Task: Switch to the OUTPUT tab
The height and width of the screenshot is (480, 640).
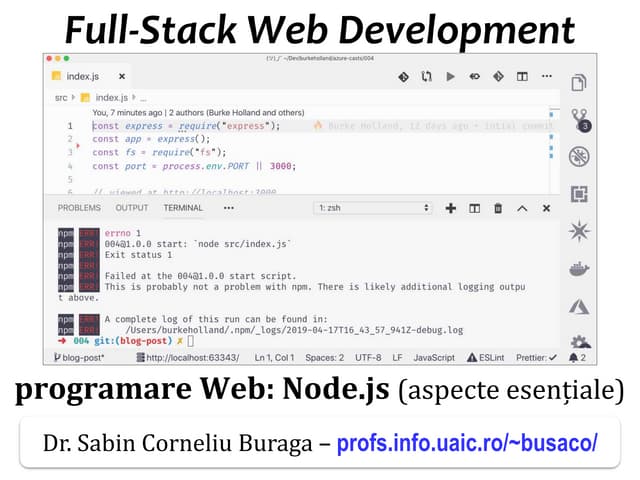Action: (x=132, y=208)
